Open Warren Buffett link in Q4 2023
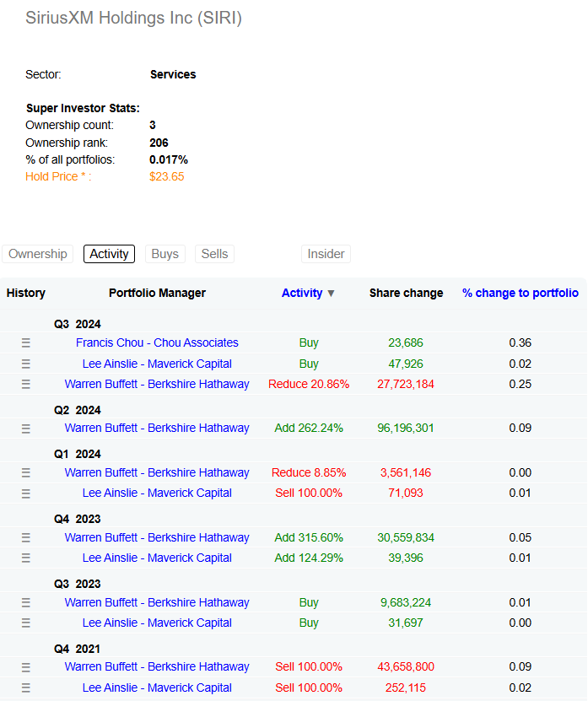The width and height of the screenshot is (588, 701). (x=157, y=537)
